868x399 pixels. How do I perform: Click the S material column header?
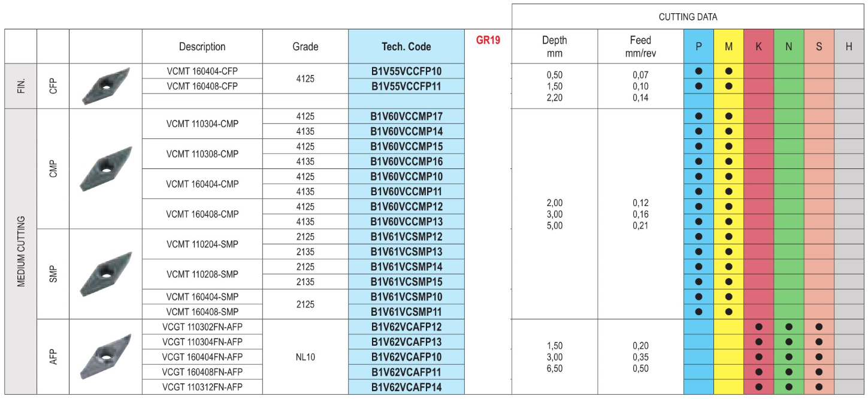pos(819,47)
